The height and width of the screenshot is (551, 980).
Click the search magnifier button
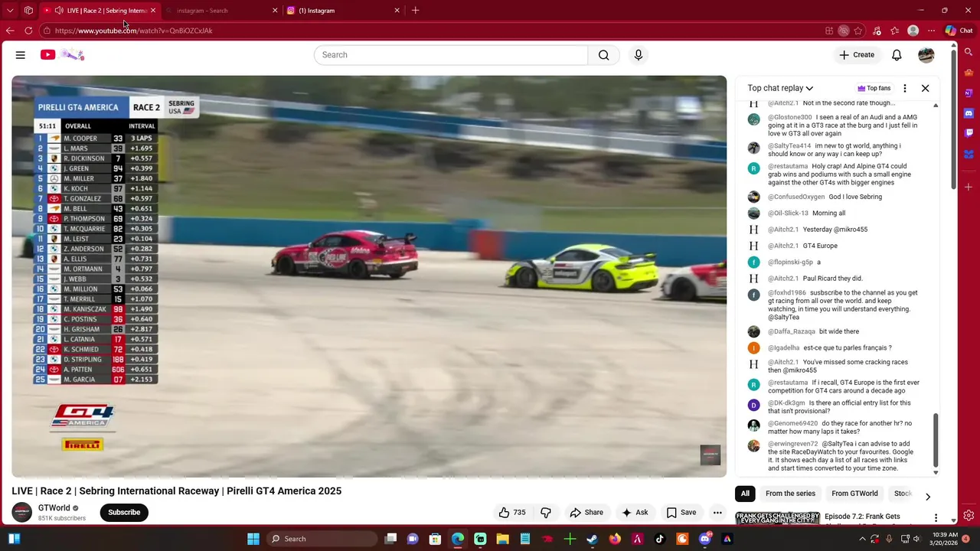coord(604,55)
